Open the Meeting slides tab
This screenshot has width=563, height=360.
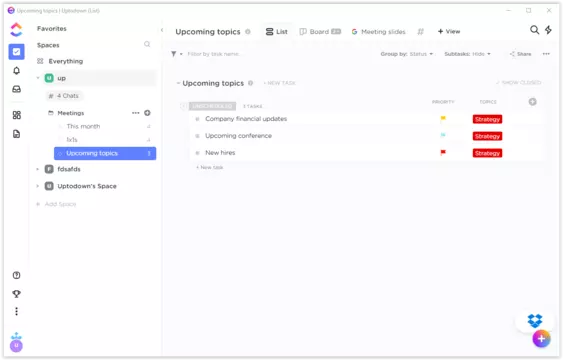[x=378, y=32]
